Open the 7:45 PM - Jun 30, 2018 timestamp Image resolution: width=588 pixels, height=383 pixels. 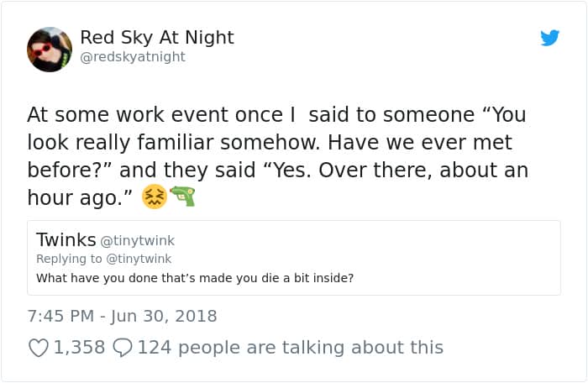click(122, 317)
